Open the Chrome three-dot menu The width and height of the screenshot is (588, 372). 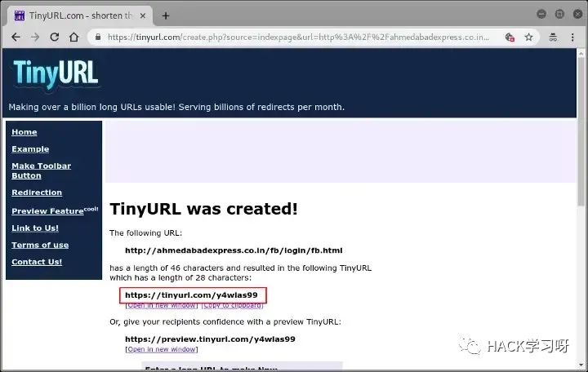(573, 37)
